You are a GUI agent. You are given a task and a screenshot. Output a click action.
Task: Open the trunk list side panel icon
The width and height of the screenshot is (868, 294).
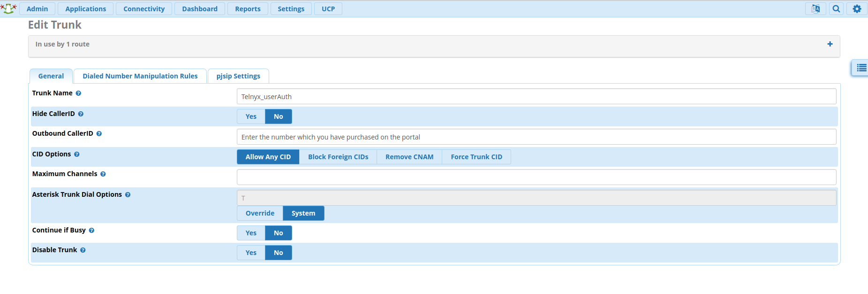coord(861,68)
